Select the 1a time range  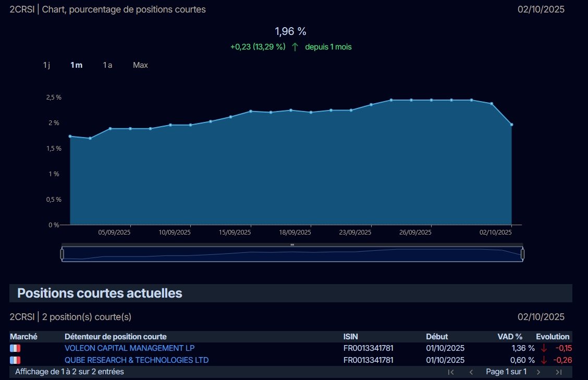[x=107, y=65]
